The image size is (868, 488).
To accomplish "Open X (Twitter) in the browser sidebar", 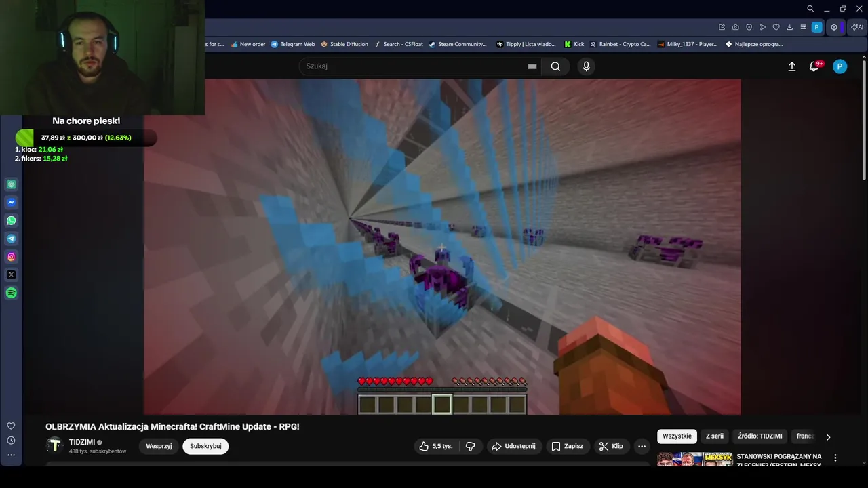I will (x=11, y=274).
